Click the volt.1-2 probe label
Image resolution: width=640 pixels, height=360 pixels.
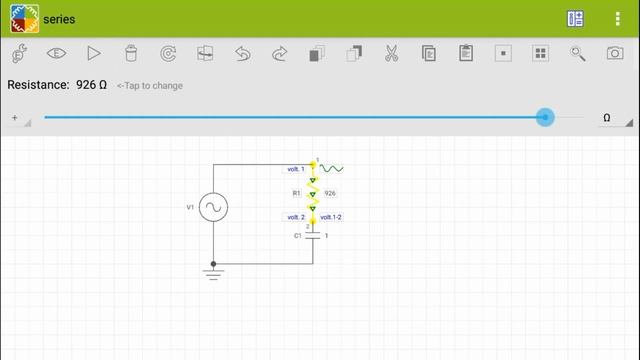[331, 217]
